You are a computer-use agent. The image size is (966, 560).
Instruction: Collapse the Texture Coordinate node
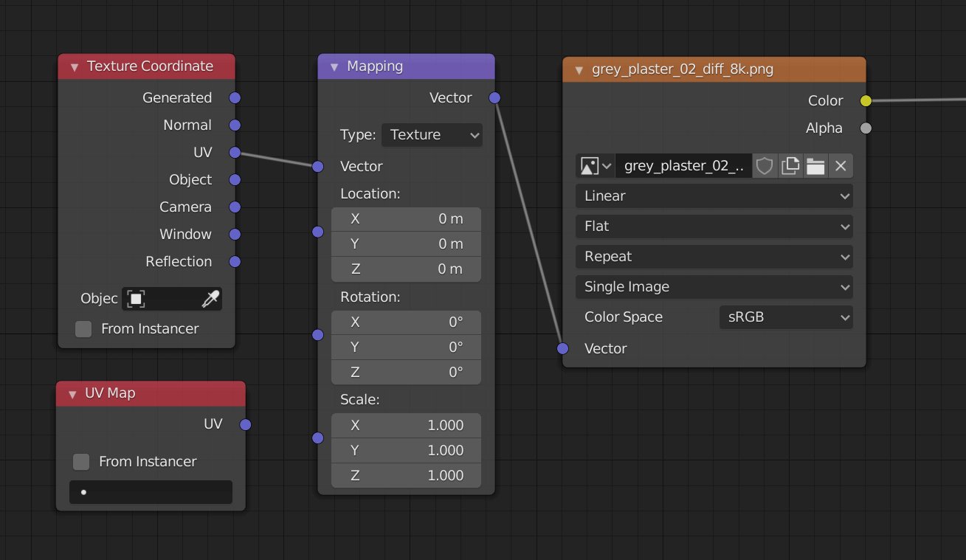coord(74,66)
